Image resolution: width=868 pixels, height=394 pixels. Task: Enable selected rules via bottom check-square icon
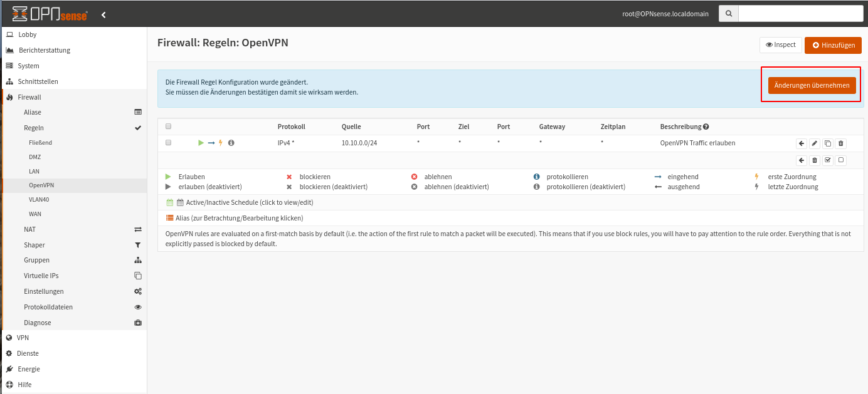point(828,160)
